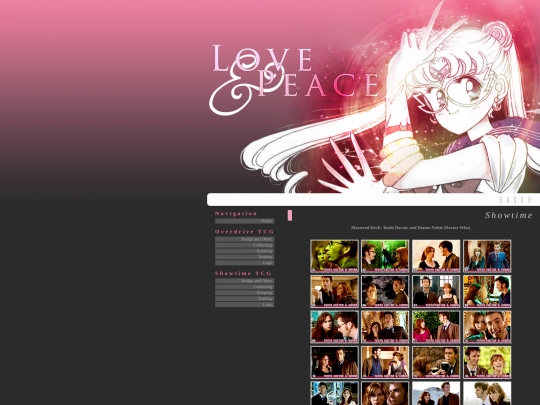
Task: Select the card with Donna wearing a green hat
Action: [x=487, y=291]
